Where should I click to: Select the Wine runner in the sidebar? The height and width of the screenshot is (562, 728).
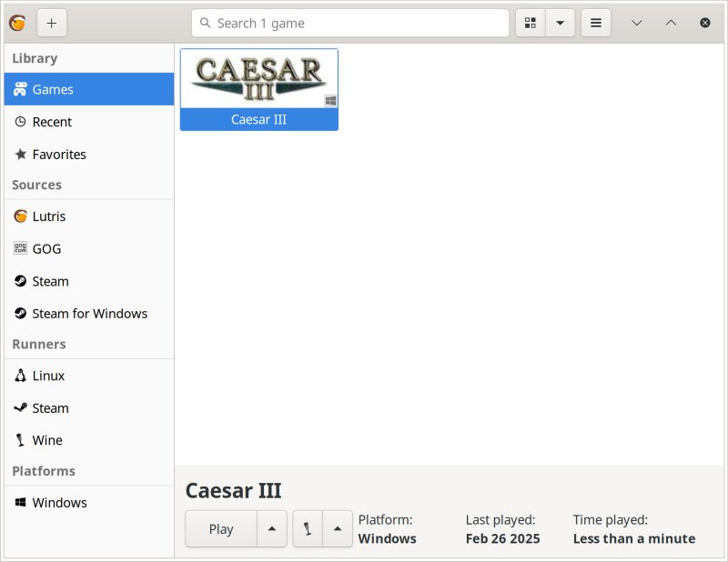pyautogui.click(x=48, y=440)
